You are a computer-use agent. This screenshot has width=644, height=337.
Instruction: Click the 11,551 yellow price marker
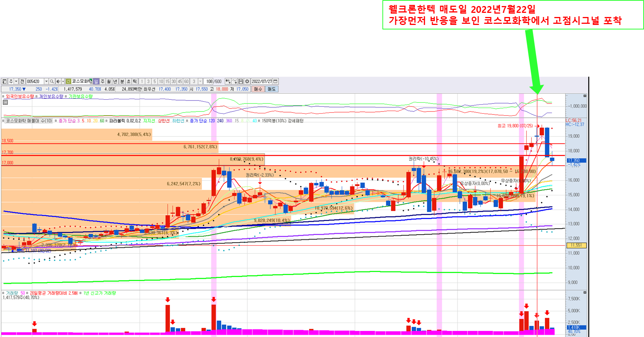click(x=576, y=245)
